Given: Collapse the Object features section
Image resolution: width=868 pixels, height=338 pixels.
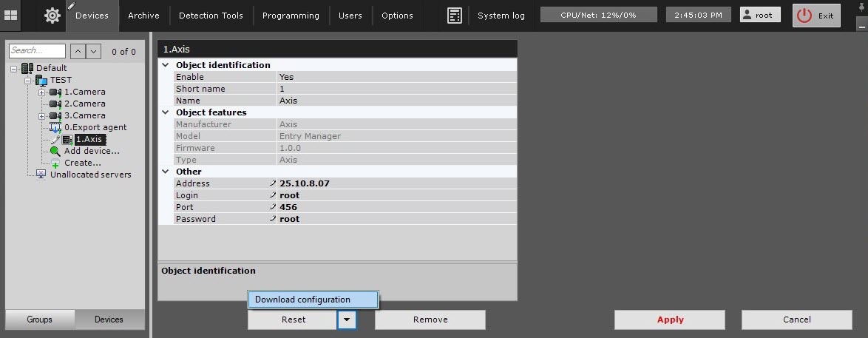Looking at the screenshot, I should tap(166, 112).
